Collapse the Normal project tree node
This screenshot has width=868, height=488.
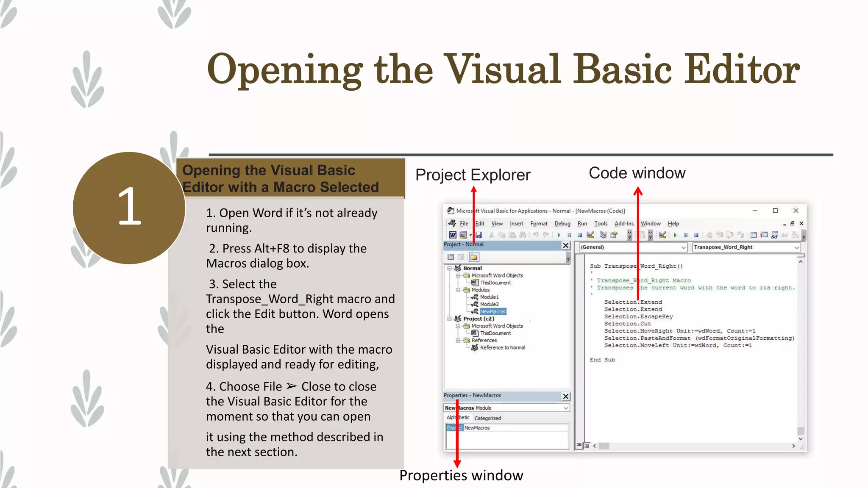449,268
